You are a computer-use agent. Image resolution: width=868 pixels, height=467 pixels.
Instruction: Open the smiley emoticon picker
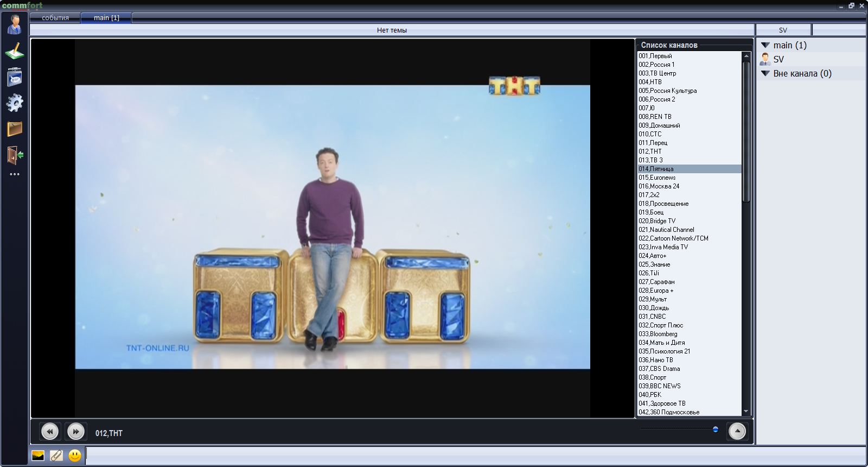(75, 456)
